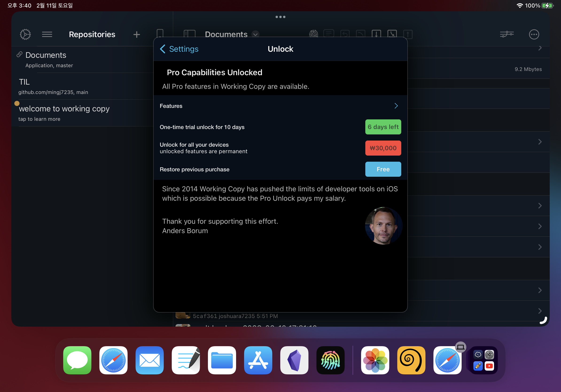561x392 pixels.
Task: Open the circled ellipsis more menu
Action: (534, 35)
